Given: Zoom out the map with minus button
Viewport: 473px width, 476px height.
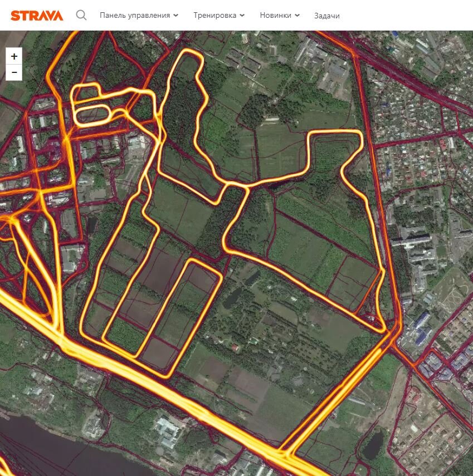Looking at the screenshot, I should pyautogui.click(x=14, y=72).
